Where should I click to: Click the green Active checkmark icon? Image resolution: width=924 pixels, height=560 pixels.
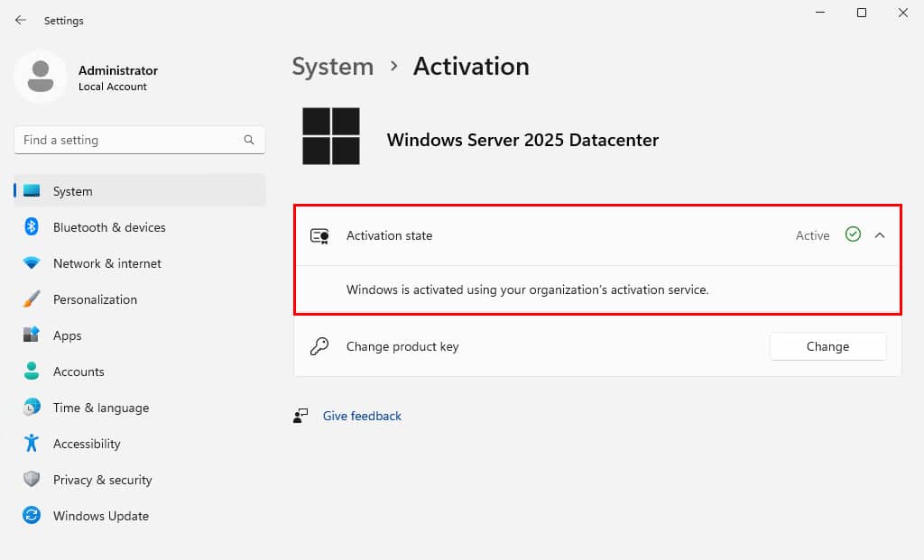click(x=853, y=234)
